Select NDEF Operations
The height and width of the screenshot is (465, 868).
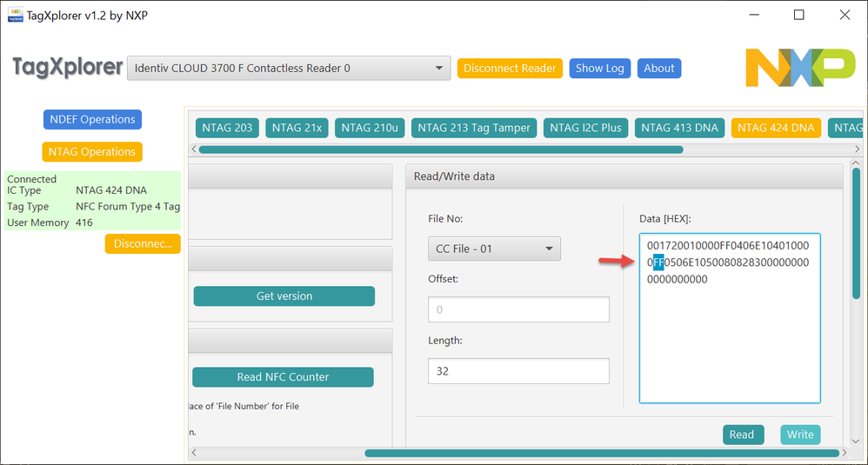[92, 119]
